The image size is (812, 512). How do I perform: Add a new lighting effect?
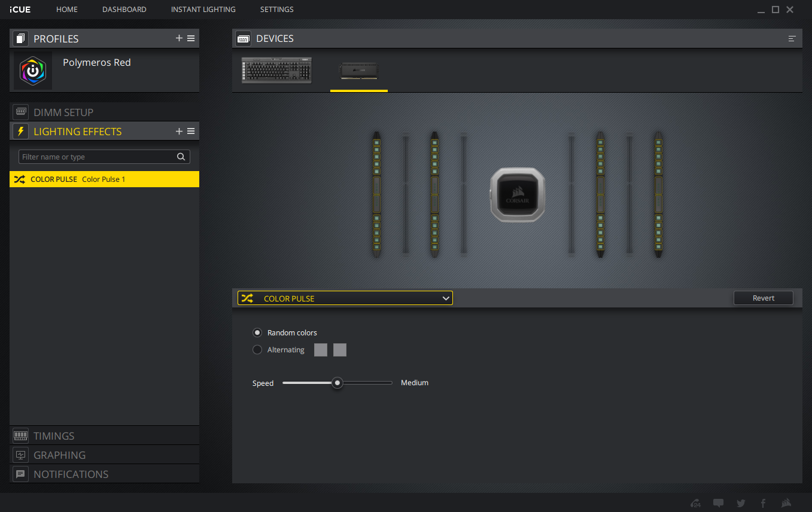pos(179,131)
